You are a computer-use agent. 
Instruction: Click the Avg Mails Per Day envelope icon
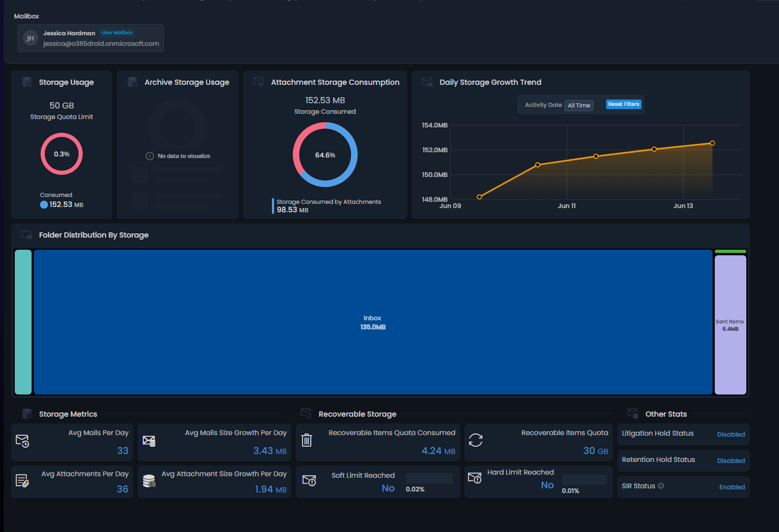tap(22, 441)
